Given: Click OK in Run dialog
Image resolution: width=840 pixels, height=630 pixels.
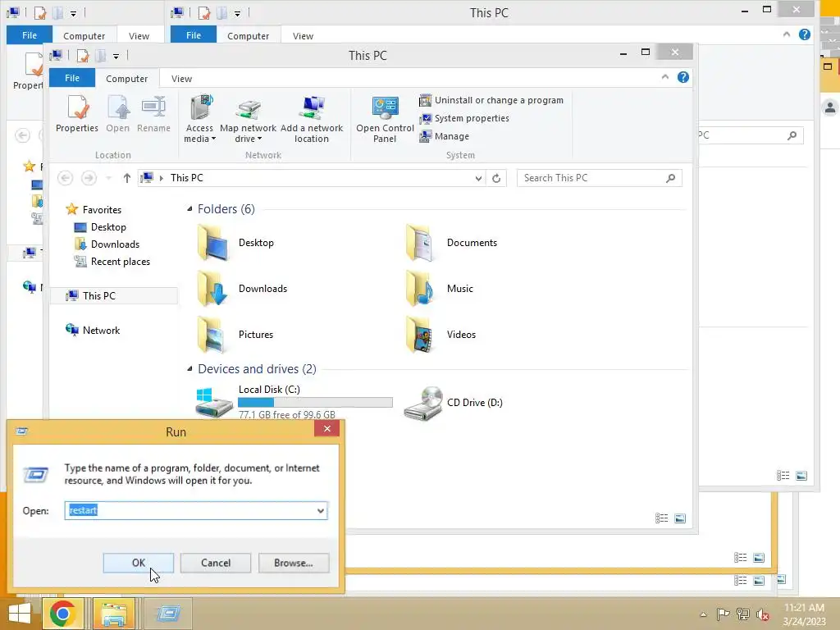Looking at the screenshot, I should point(138,563).
